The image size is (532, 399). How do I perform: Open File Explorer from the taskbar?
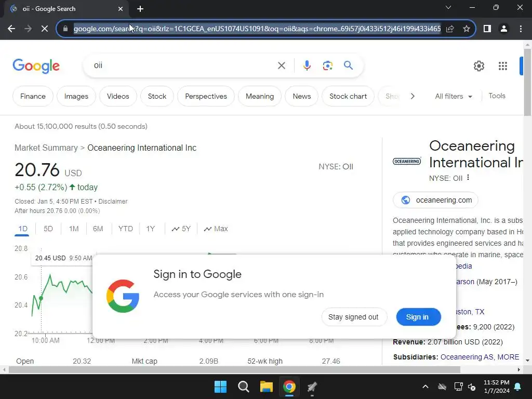coord(267,387)
